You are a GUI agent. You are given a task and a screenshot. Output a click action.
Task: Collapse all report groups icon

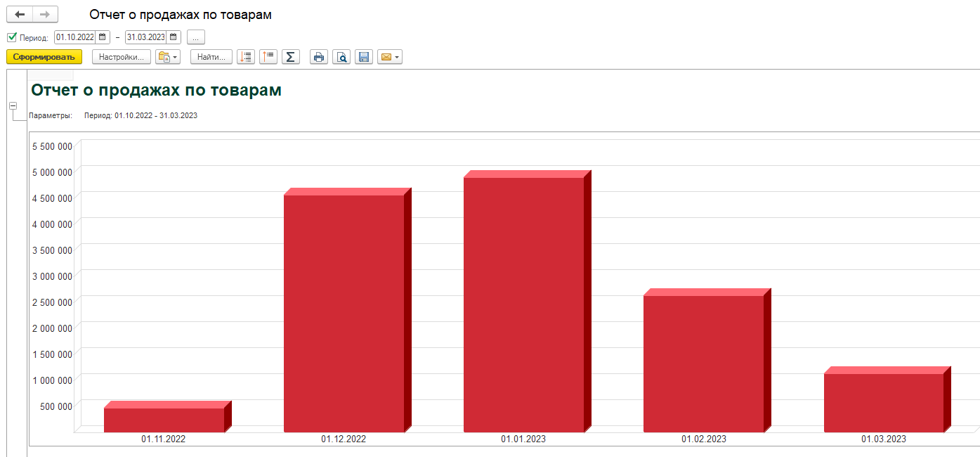coord(268,57)
